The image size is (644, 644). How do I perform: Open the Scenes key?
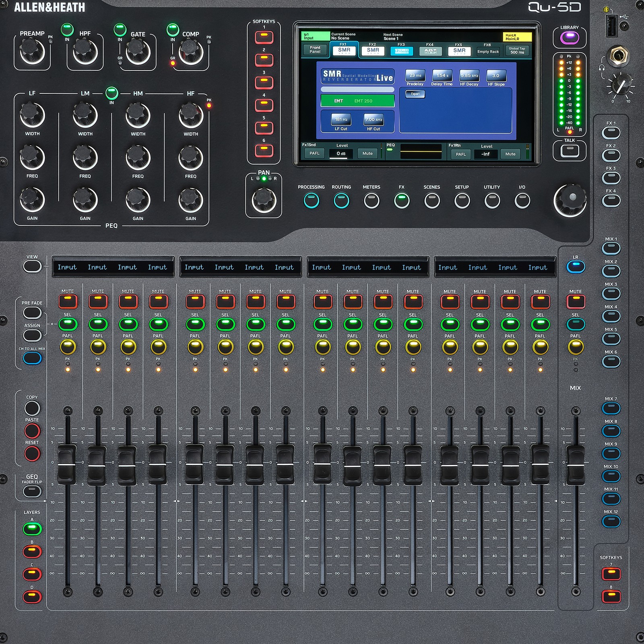click(432, 200)
